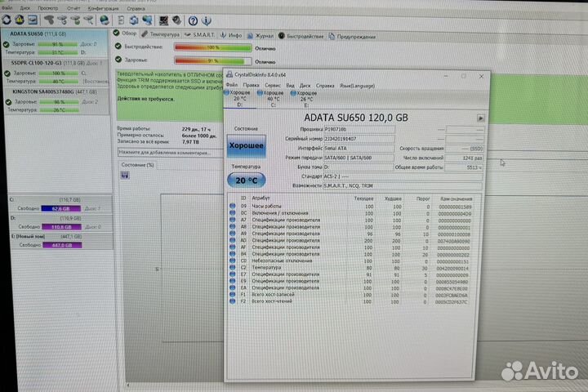Switch to the Температура tab

pyautogui.click(x=161, y=34)
